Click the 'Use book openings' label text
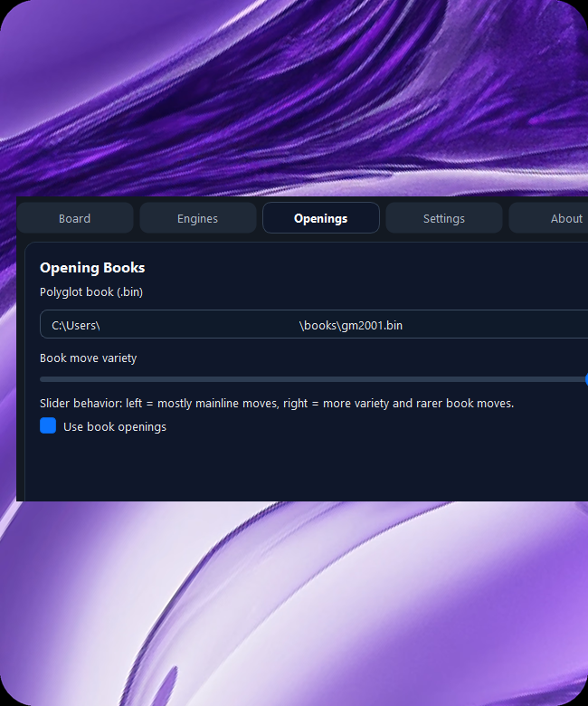Image resolution: width=588 pixels, height=706 pixels. 115,427
